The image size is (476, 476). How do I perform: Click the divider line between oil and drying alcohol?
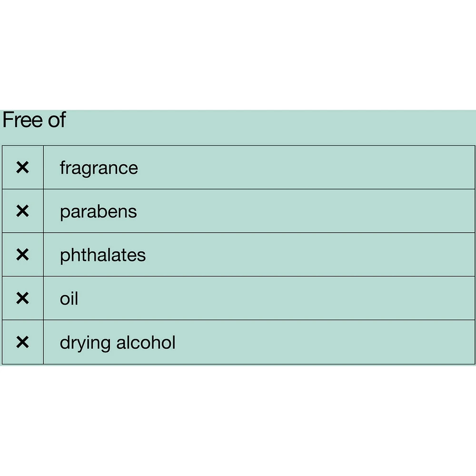click(x=259, y=320)
